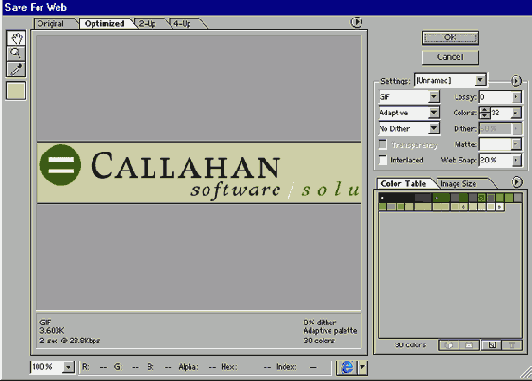
Task: Select the Zoom tool
Action: pyautogui.click(x=16, y=53)
